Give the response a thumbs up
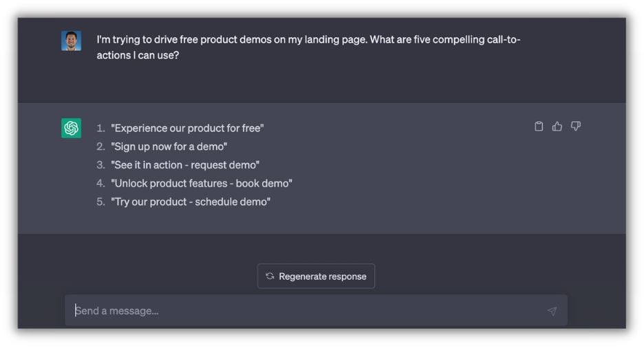The width and height of the screenshot is (644, 348). click(x=557, y=126)
